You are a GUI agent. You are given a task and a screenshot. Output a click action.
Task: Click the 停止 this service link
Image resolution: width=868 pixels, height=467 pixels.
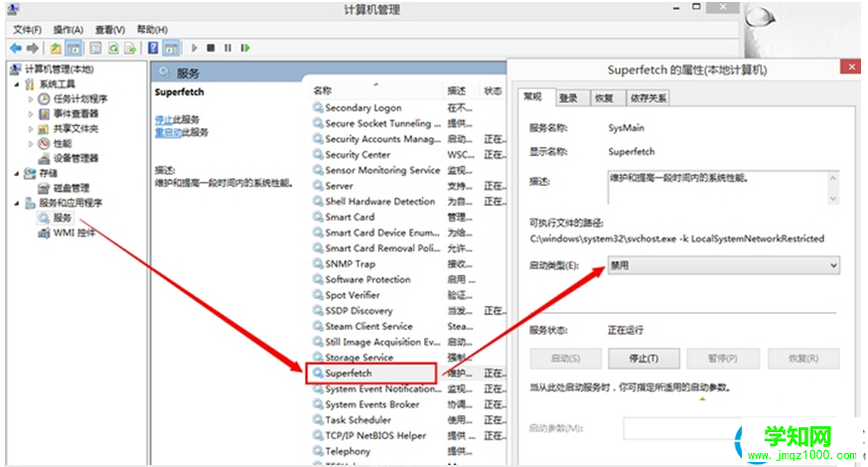click(x=164, y=119)
